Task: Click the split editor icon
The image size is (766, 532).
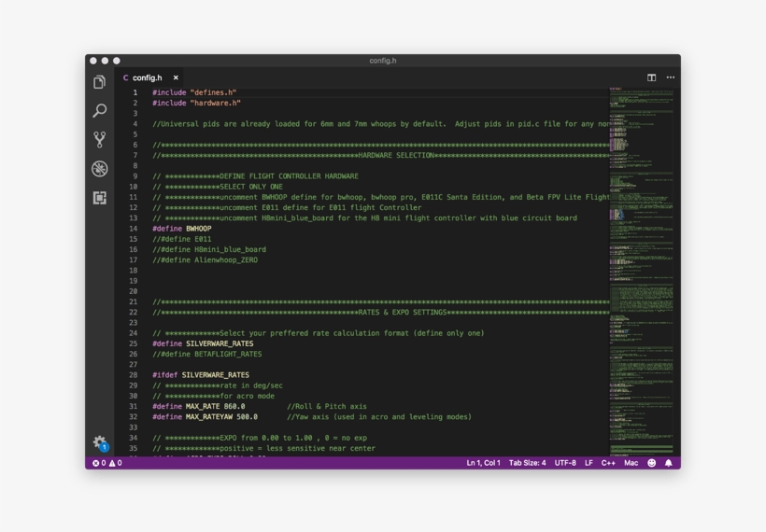Action: click(652, 77)
